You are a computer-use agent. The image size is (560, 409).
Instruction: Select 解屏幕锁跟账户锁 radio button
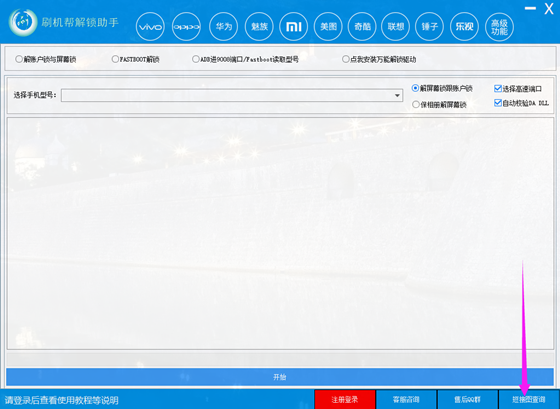click(x=442, y=88)
